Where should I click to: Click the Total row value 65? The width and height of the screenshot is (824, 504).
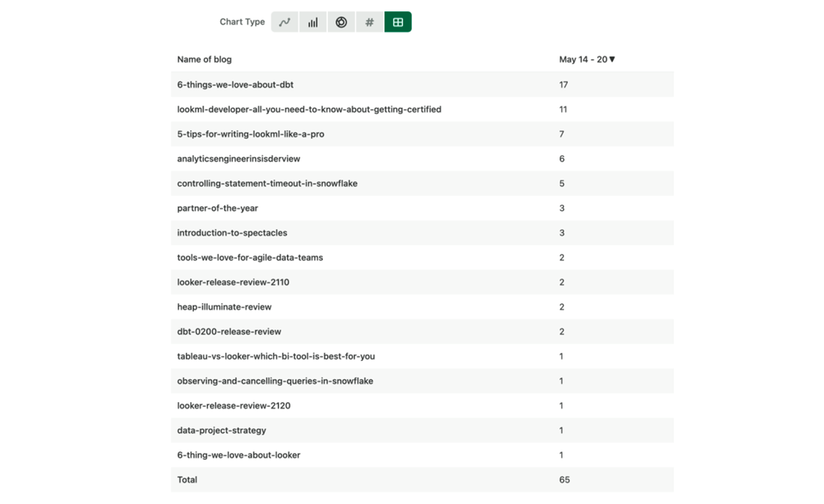pyautogui.click(x=564, y=480)
